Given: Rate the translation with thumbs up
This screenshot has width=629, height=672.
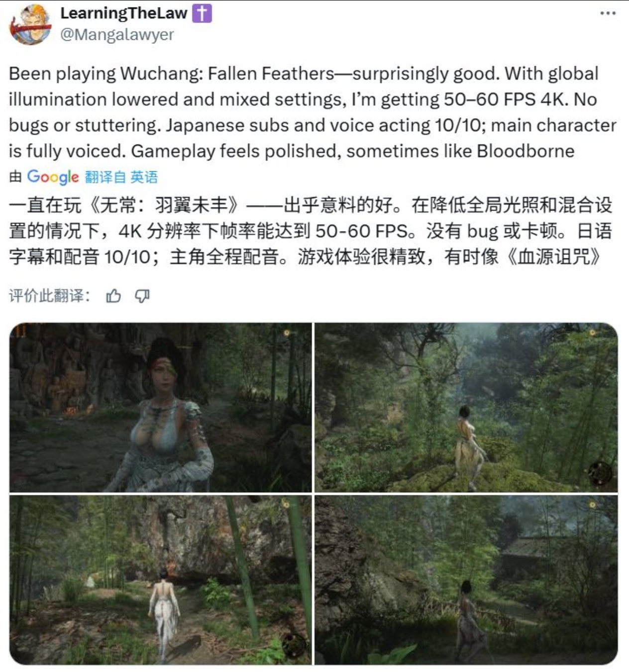Looking at the screenshot, I should pos(113,296).
